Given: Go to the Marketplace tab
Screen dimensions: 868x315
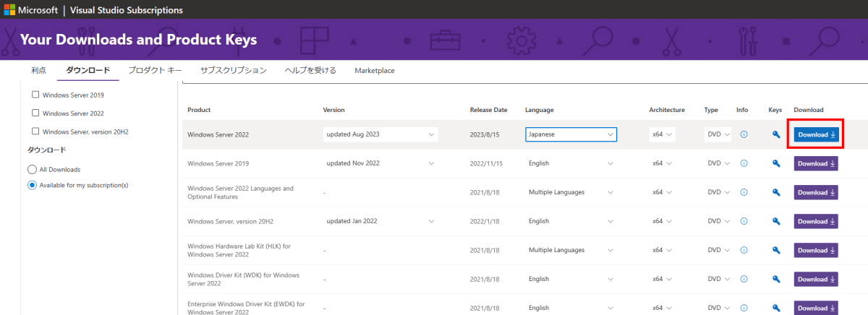Looking at the screenshot, I should (x=375, y=70).
